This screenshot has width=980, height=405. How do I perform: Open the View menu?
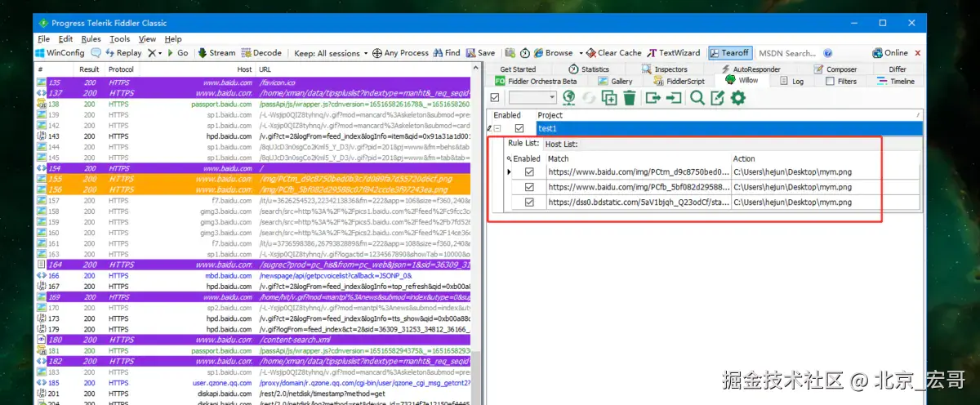pos(147,38)
